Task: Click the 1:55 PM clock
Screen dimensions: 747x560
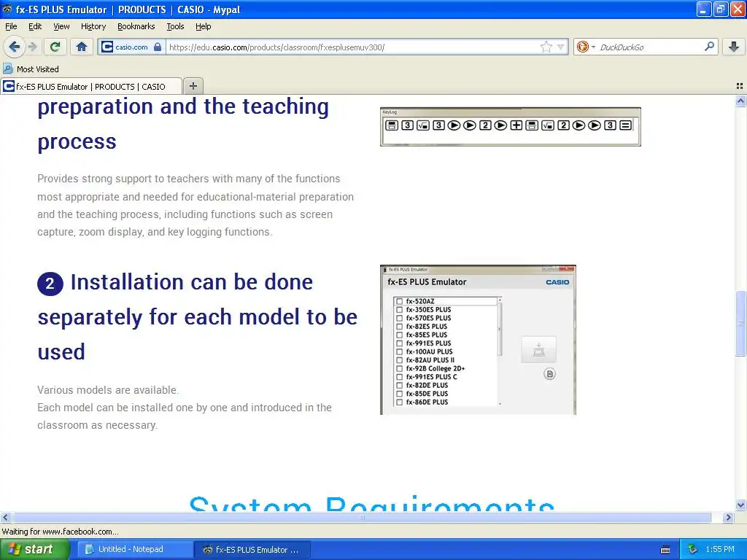Action: coord(720,550)
